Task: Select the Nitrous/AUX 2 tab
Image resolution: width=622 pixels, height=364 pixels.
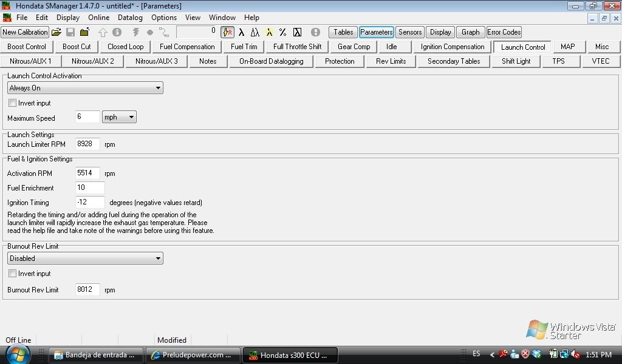Action: 93,61
